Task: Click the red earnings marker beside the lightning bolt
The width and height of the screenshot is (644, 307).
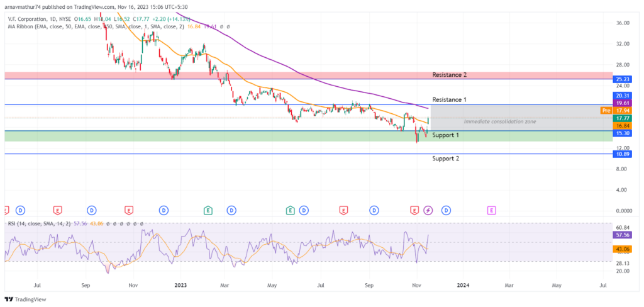Action: tap(415, 210)
